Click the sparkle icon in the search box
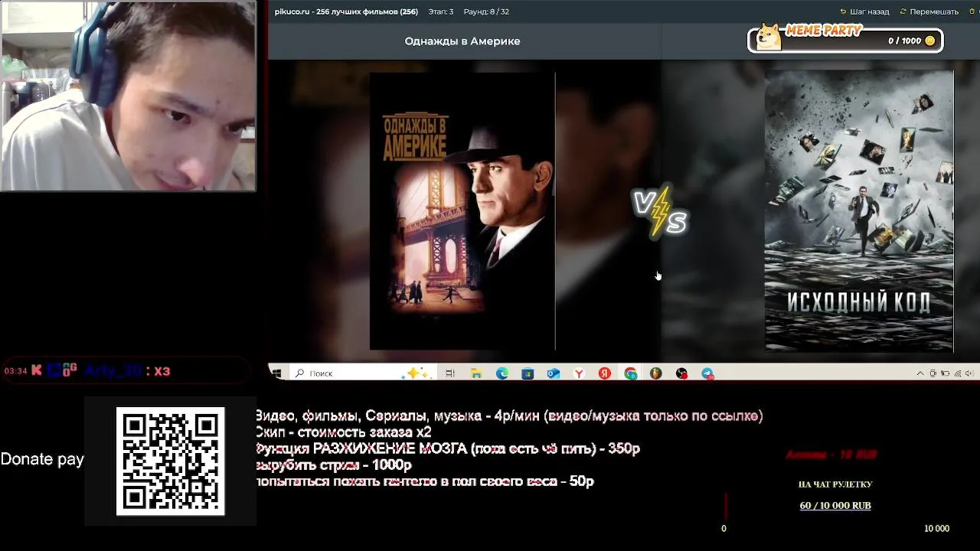 pyautogui.click(x=418, y=373)
